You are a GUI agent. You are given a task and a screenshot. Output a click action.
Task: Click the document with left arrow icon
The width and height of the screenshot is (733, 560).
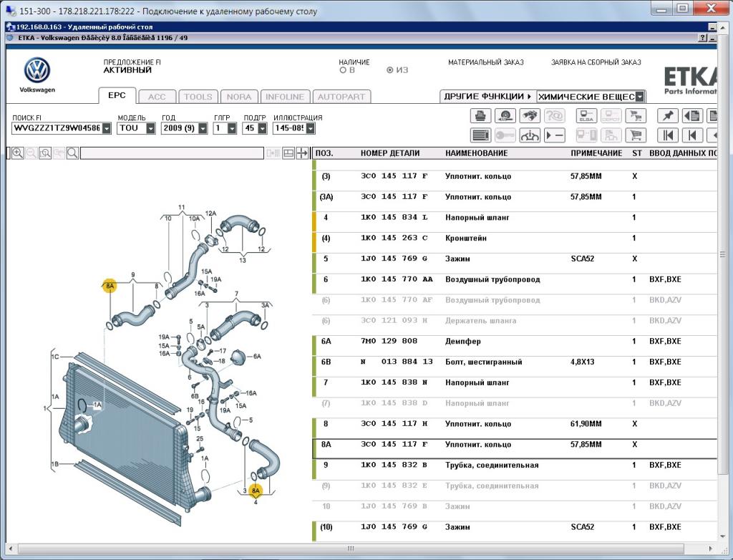(x=692, y=115)
